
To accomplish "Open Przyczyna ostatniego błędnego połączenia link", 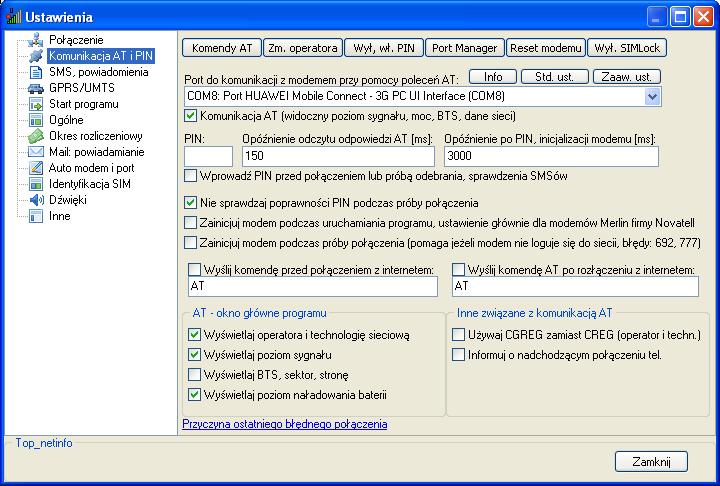I will (x=284, y=424).
